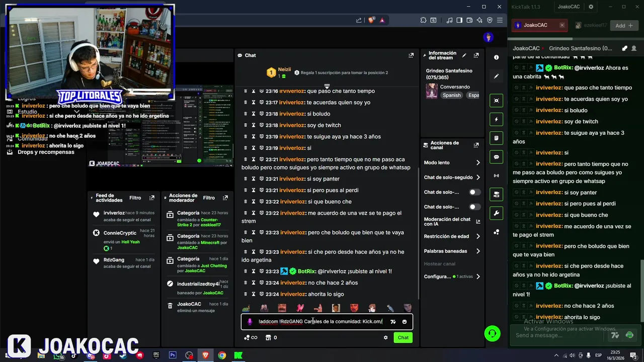The width and height of the screenshot is (644, 362).
Task: Open Photoshop from the taskbar
Action: [173, 355]
